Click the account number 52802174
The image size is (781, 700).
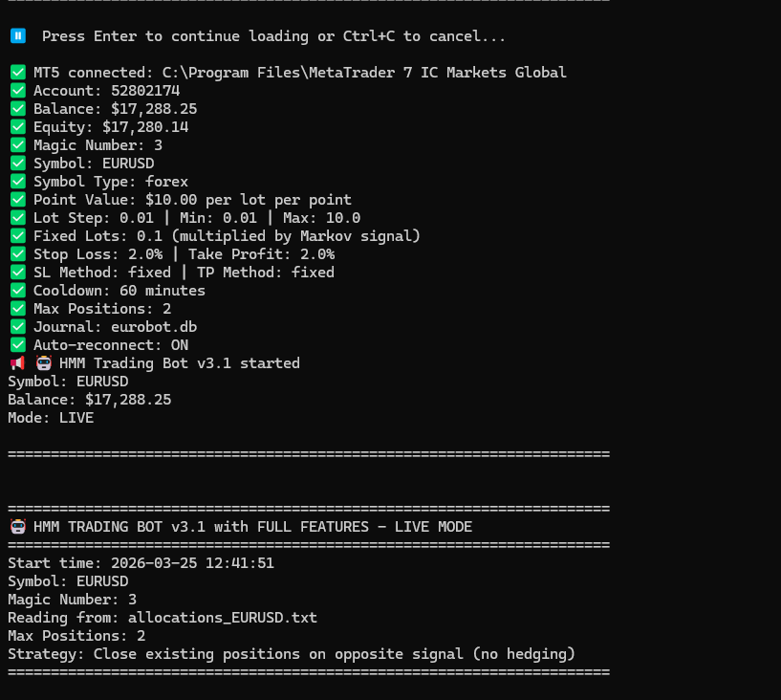(145, 91)
